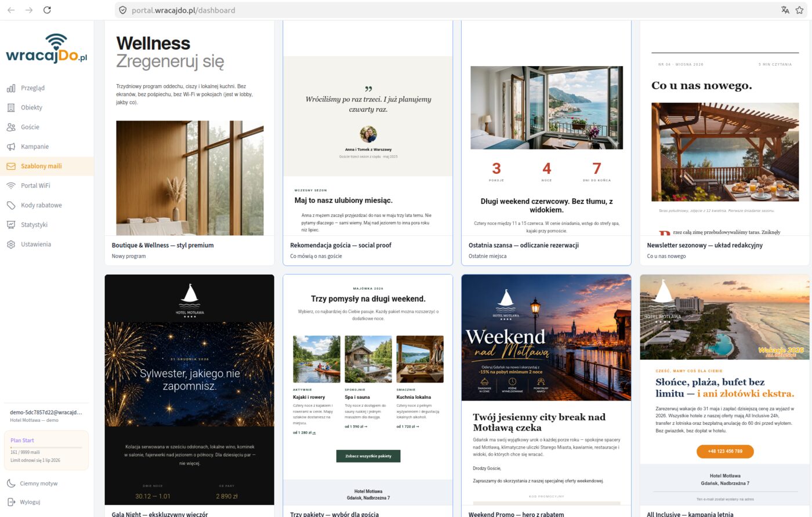Open the Goście menu item

point(46,127)
